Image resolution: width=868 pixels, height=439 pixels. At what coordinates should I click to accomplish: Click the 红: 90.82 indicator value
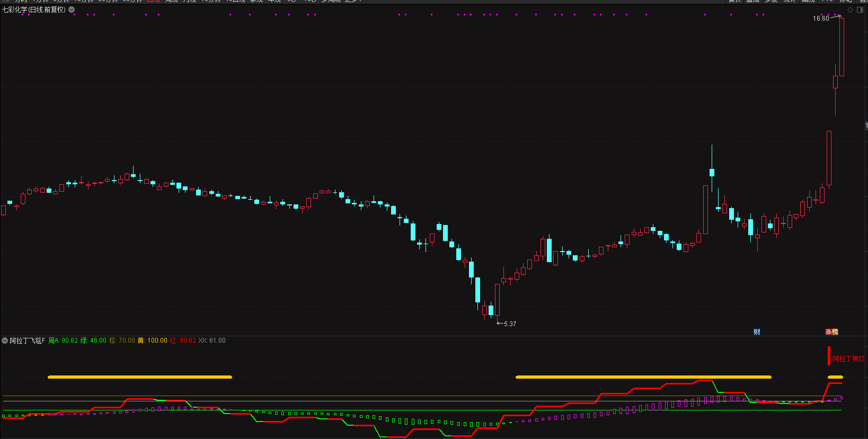tap(183, 341)
